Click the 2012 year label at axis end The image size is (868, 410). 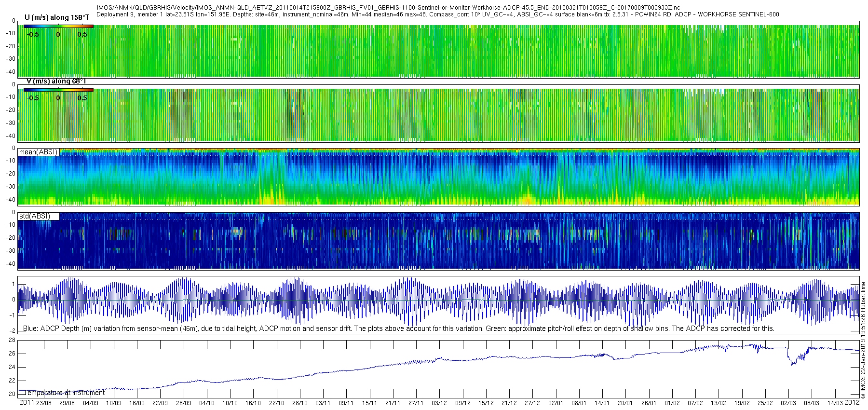tap(852, 403)
